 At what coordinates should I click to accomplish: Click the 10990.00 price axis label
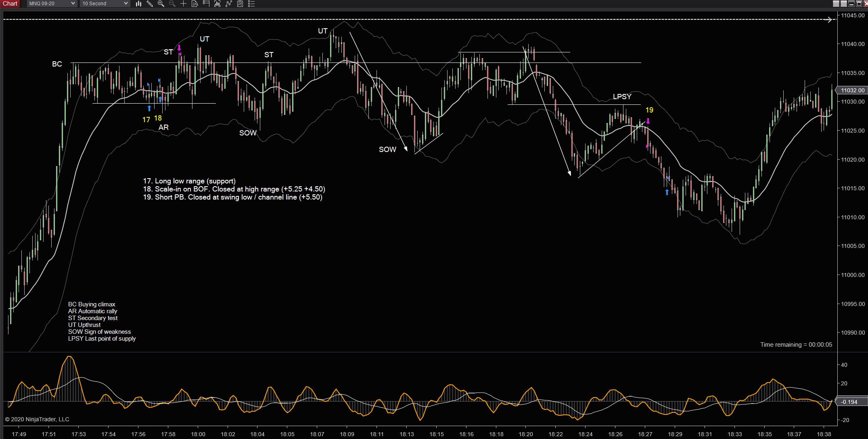pyautogui.click(x=853, y=333)
